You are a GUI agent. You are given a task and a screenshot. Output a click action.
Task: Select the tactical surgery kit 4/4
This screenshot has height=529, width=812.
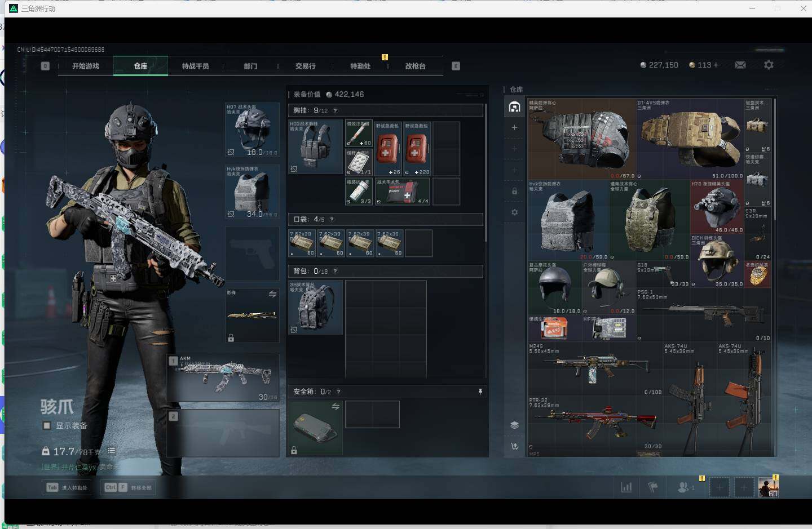point(403,192)
